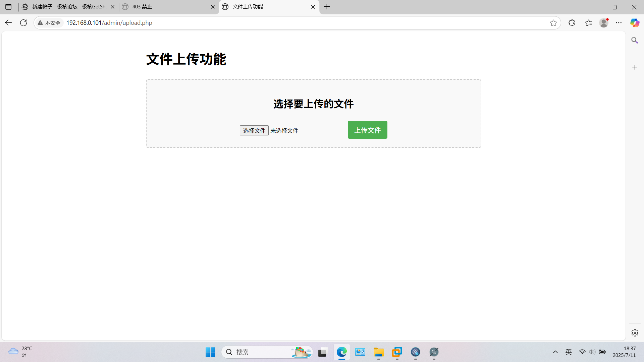
Task: Toggle favorite star for this page
Action: [553, 23]
